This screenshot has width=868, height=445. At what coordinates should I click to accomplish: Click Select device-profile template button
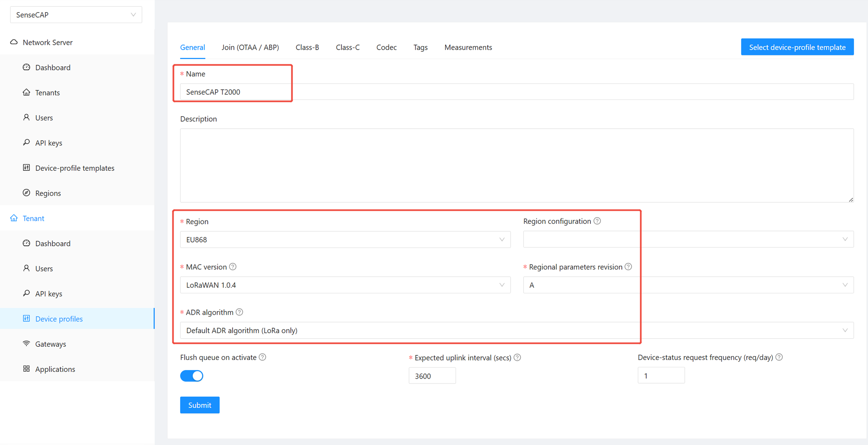point(797,47)
